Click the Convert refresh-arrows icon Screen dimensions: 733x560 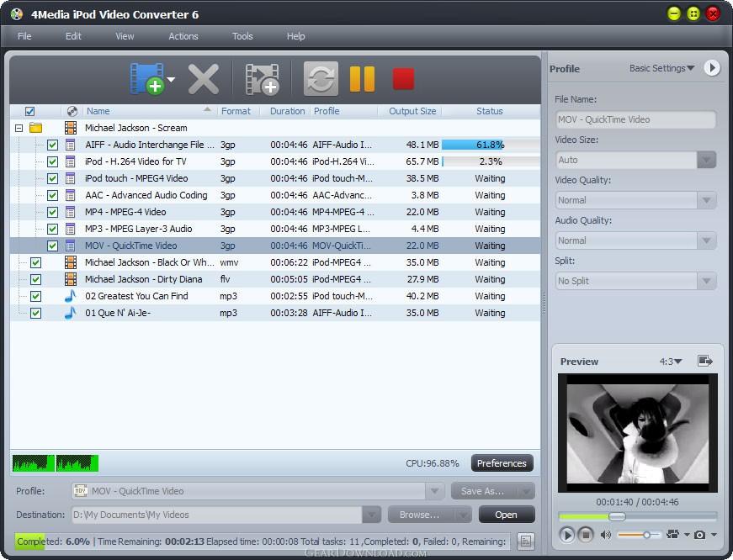tap(321, 78)
